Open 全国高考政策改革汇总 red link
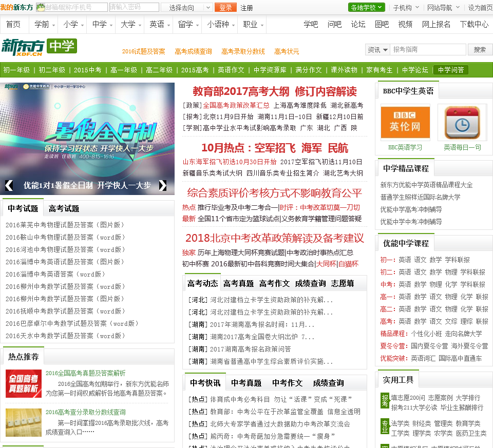 click(x=236, y=105)
